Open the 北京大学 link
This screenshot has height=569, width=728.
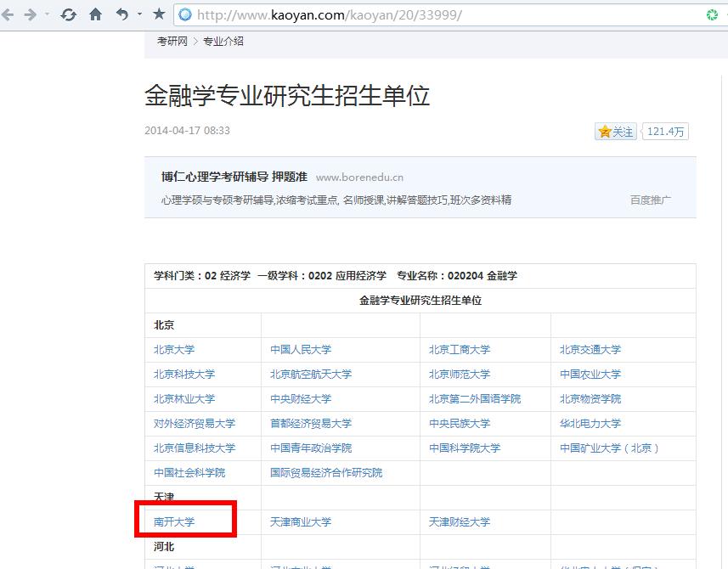click(174, 349)
